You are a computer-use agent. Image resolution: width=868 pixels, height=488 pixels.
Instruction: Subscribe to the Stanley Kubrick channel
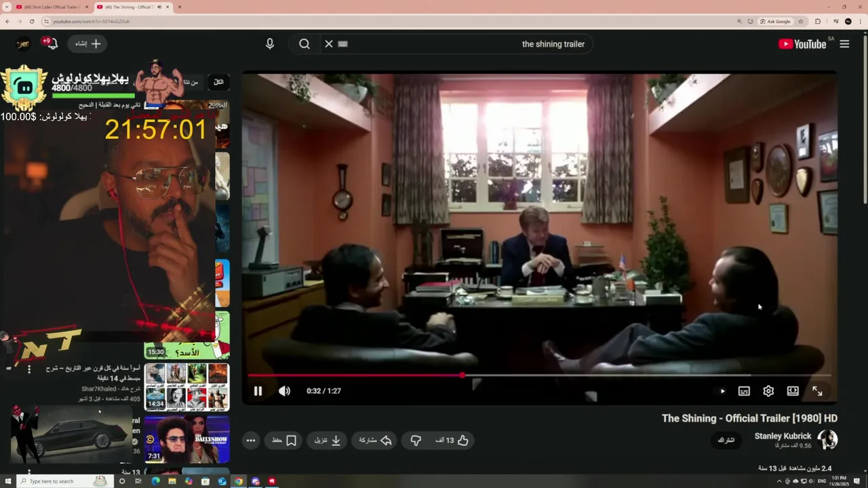[726, 440]
